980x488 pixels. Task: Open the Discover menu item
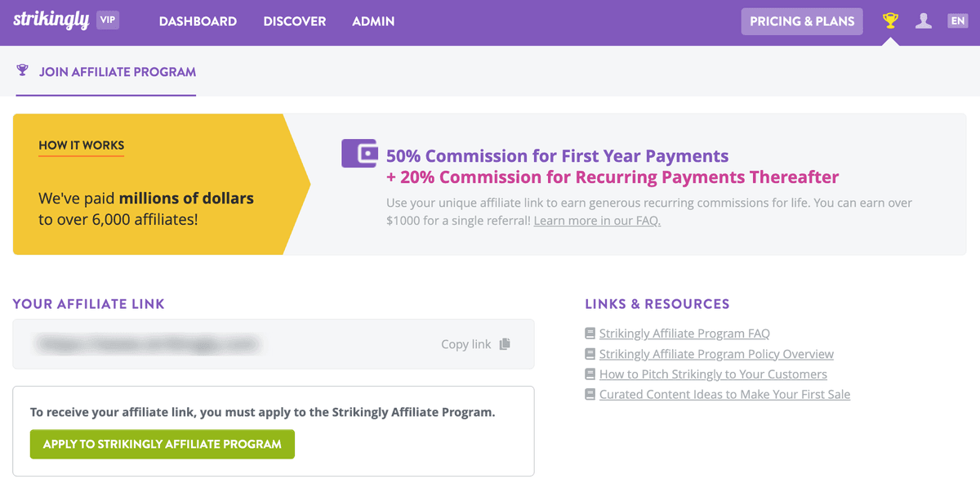pos(295,21)
